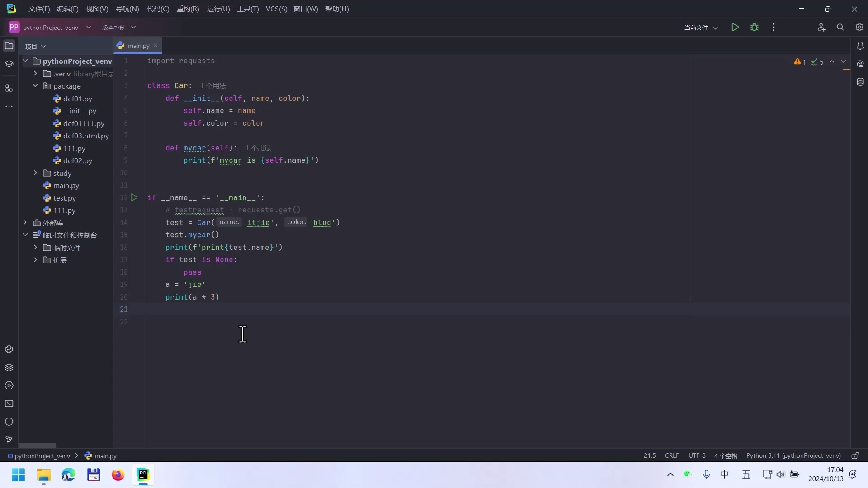Image resolution: width=868 pixels, height=488 pixels.
Task: Click gutter run arrow at line 12
Action: point(134,197)
